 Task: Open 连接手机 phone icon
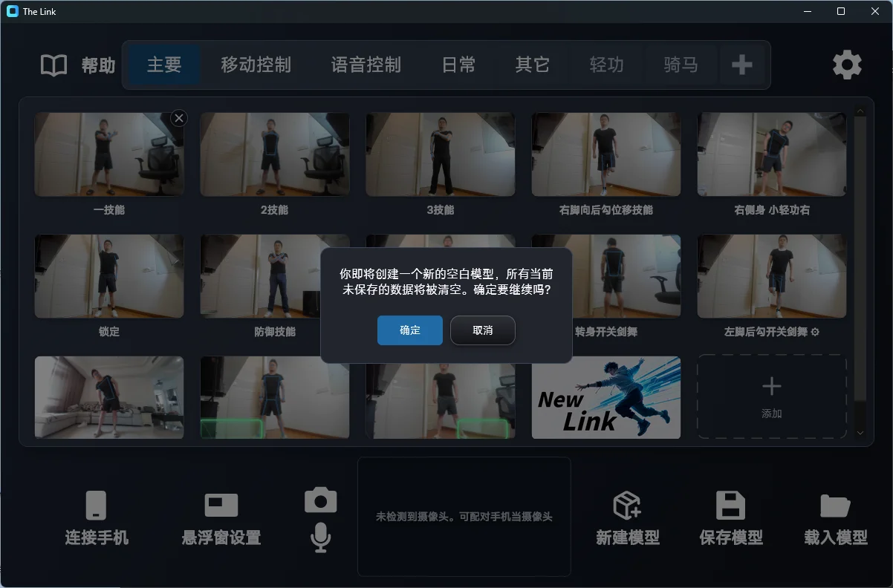coord(96,506)
